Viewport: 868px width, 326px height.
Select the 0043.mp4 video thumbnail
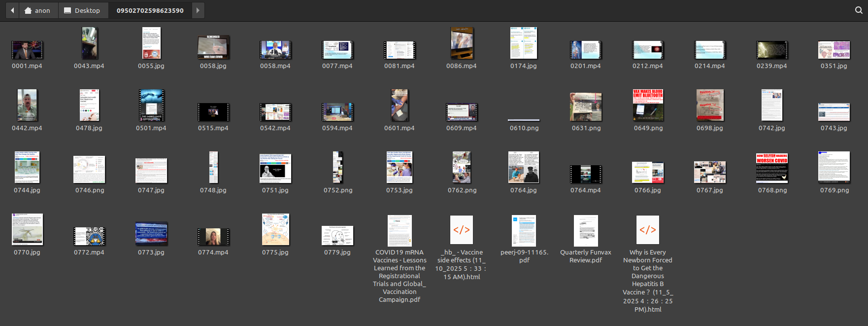[x=89, y=43]
